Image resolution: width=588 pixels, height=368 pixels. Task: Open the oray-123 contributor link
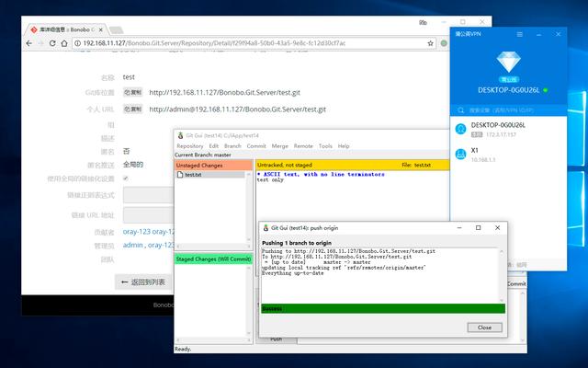coord(137,232)
